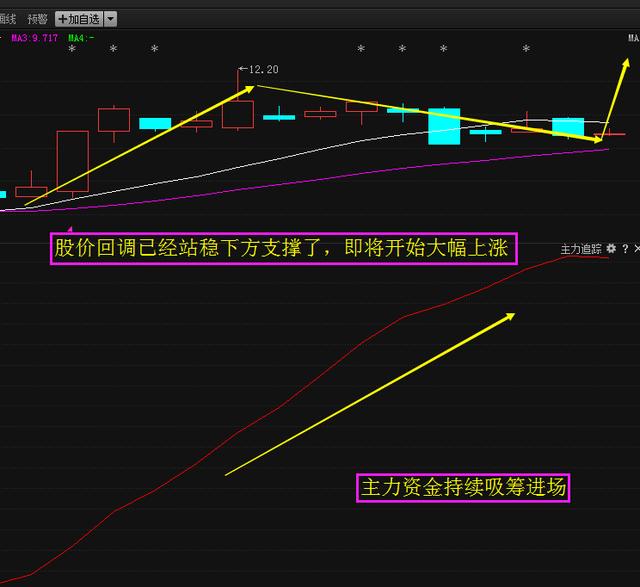Viewport: 640px width, 587px height.
Task: Open the 主力追踪 indicator settings gear
Action: pyautogui.click(x=611, y=248)
